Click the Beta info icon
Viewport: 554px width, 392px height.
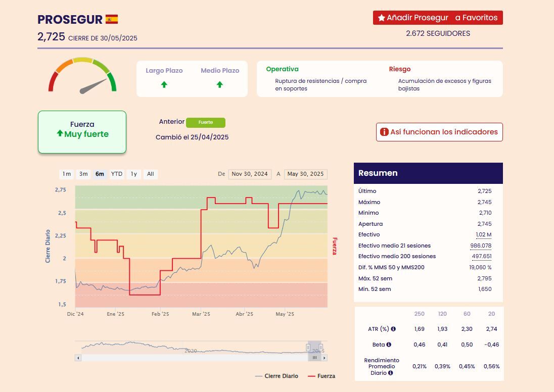click(x=389, y=345)
